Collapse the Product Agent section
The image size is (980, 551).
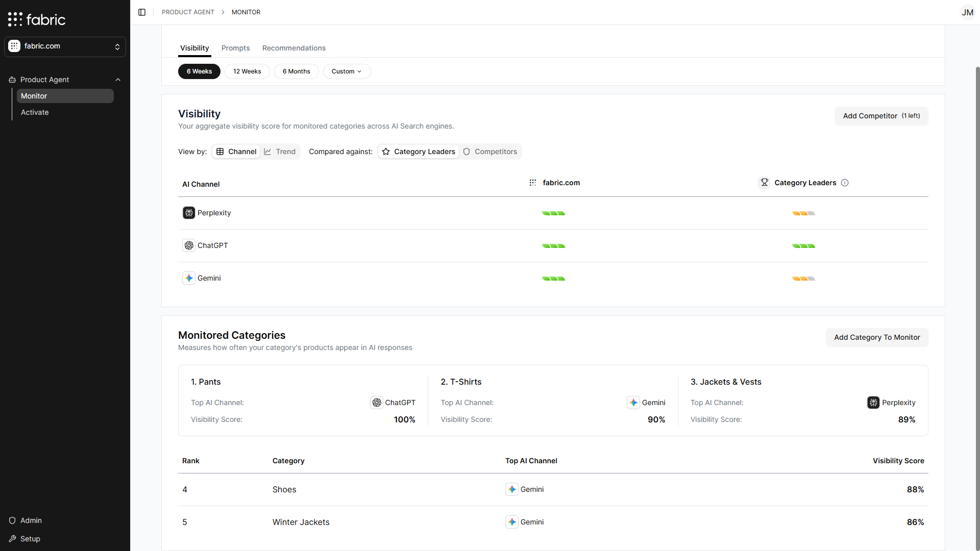point(118,80)
